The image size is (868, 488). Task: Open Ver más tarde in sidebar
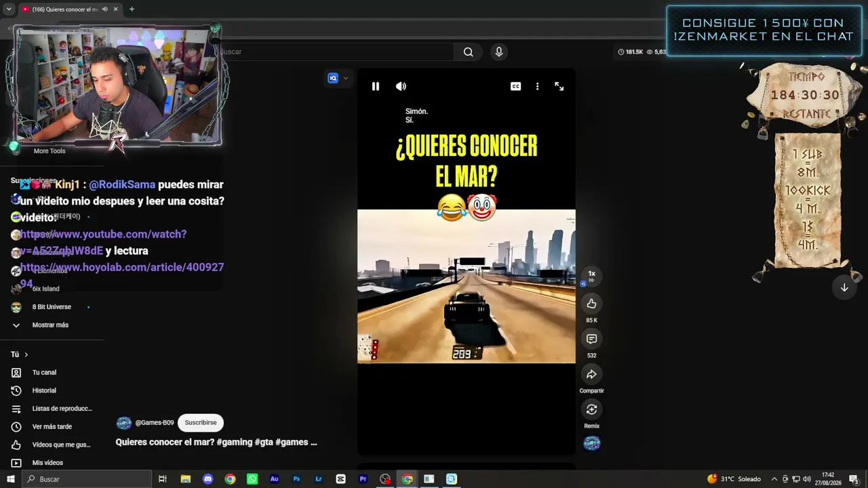(x=52, y=426)
